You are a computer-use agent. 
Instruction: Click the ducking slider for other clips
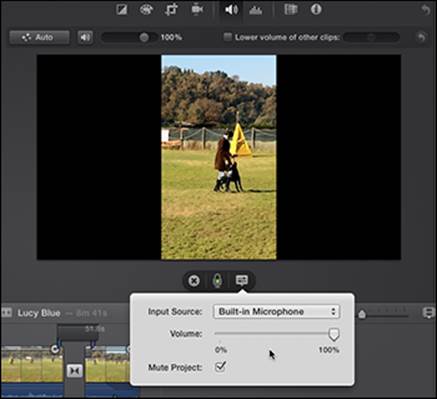coord(371,37)
